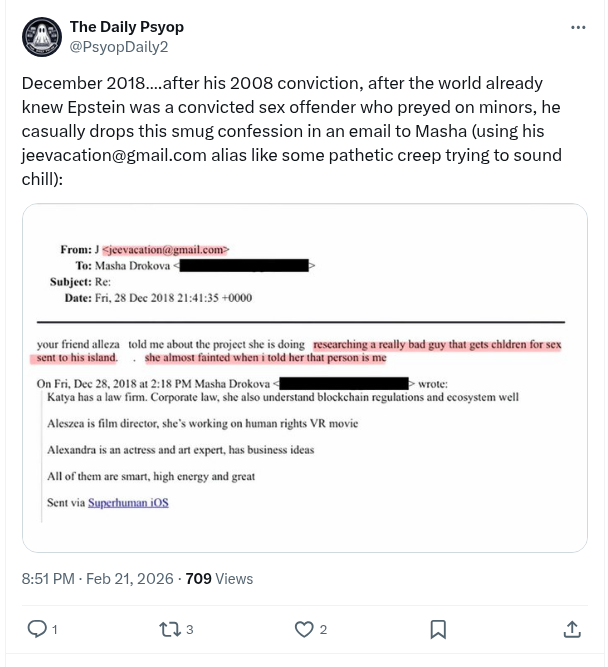This screenshot has height=667, width=608.
Task: Click the highlighted jeevacation sender address in image
Action: (x=166, y=249)
